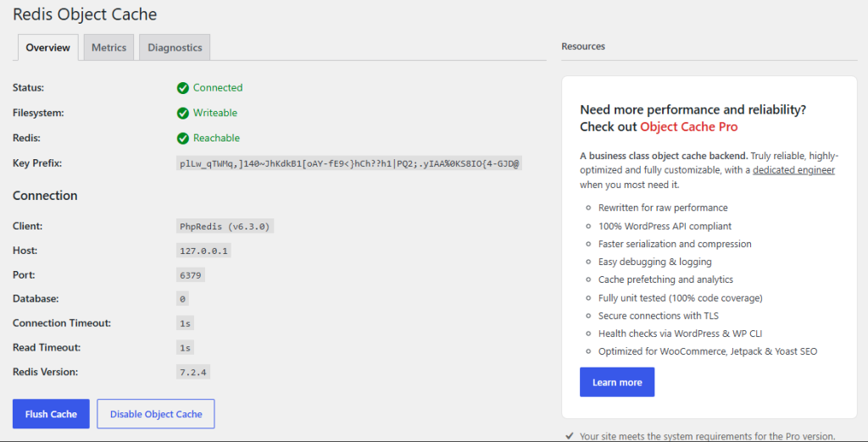Click the Connection Timeout label
This screenshot has height=442, width=868.
click(62, 323)
